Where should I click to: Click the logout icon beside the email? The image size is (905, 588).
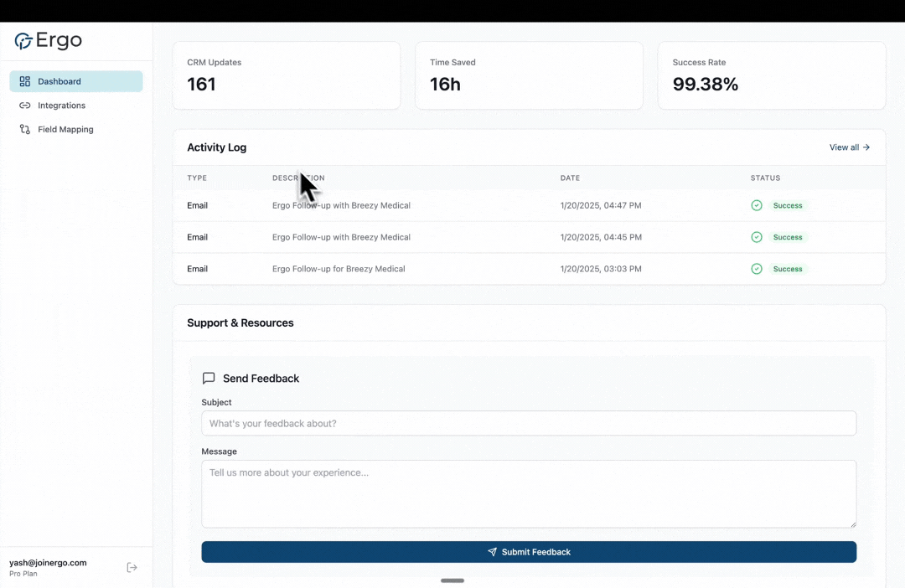pos(132,567)
